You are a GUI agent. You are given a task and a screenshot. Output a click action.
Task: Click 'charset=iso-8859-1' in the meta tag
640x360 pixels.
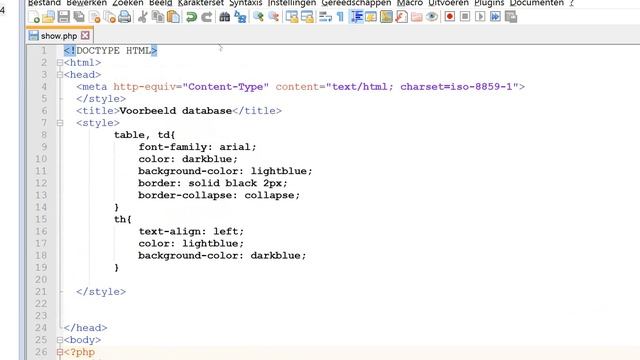click(x=456, y=87)
